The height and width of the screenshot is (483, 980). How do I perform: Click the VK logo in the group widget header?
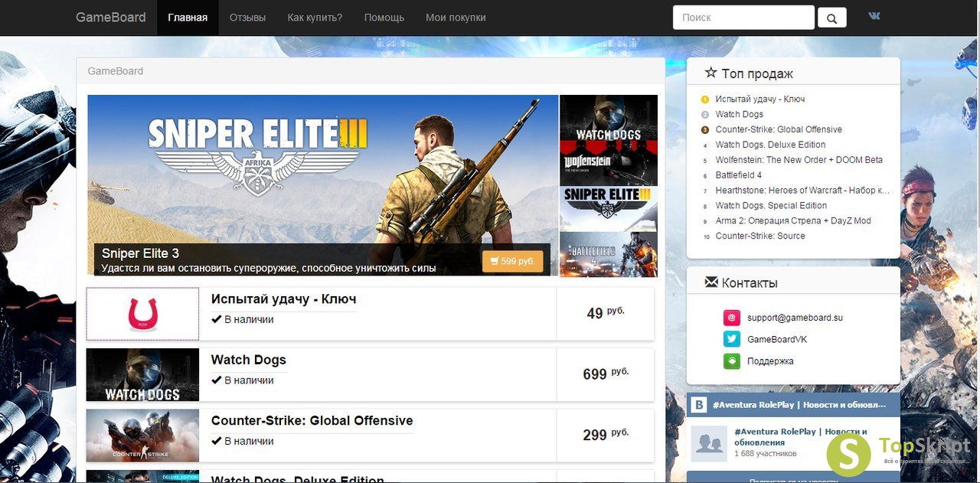699,404
